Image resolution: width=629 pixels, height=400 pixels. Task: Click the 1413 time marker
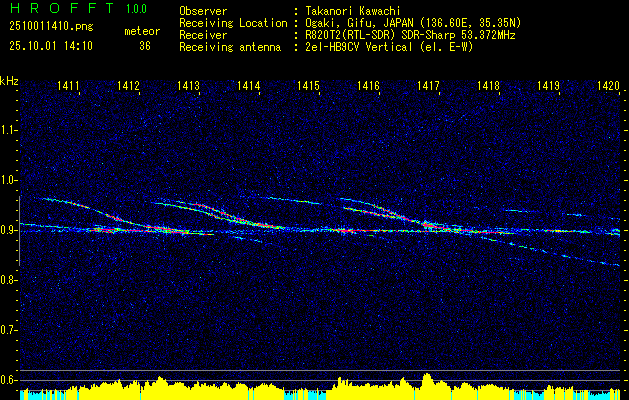(189, 85)
